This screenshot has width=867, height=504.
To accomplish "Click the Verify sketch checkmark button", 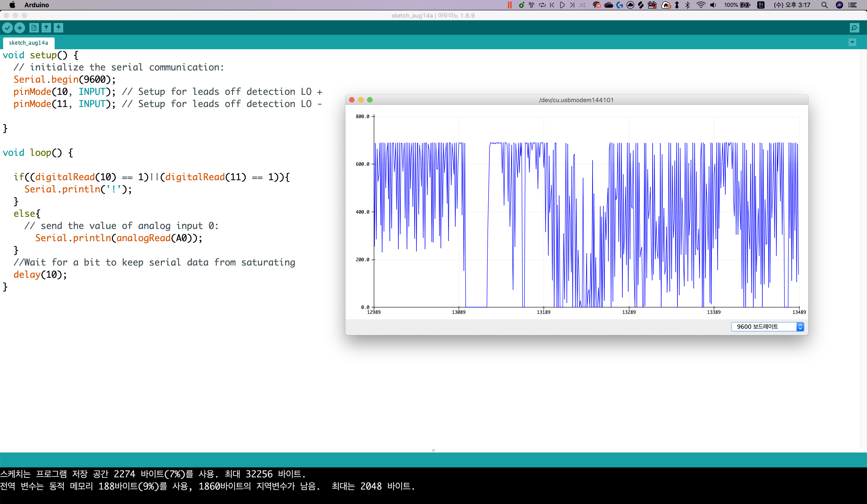I will [x=8, y=28].
